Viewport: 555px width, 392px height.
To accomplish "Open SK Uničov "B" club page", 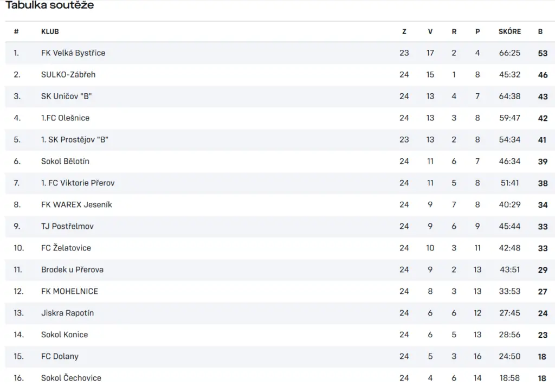I will click(66, 97).
